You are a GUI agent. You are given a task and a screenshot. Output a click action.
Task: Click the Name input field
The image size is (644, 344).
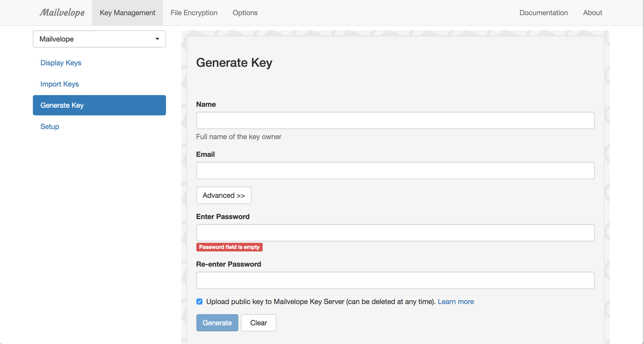click(x=395, y=120)
